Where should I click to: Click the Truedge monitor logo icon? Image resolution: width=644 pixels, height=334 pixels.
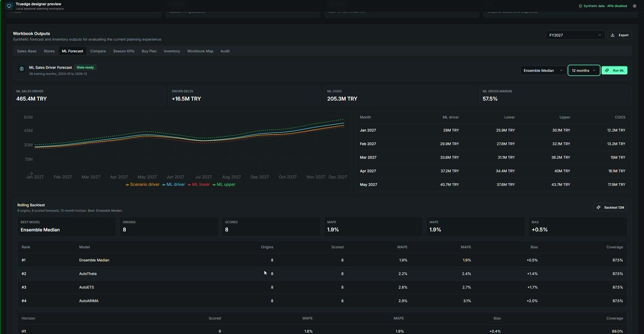click(9, 6)
